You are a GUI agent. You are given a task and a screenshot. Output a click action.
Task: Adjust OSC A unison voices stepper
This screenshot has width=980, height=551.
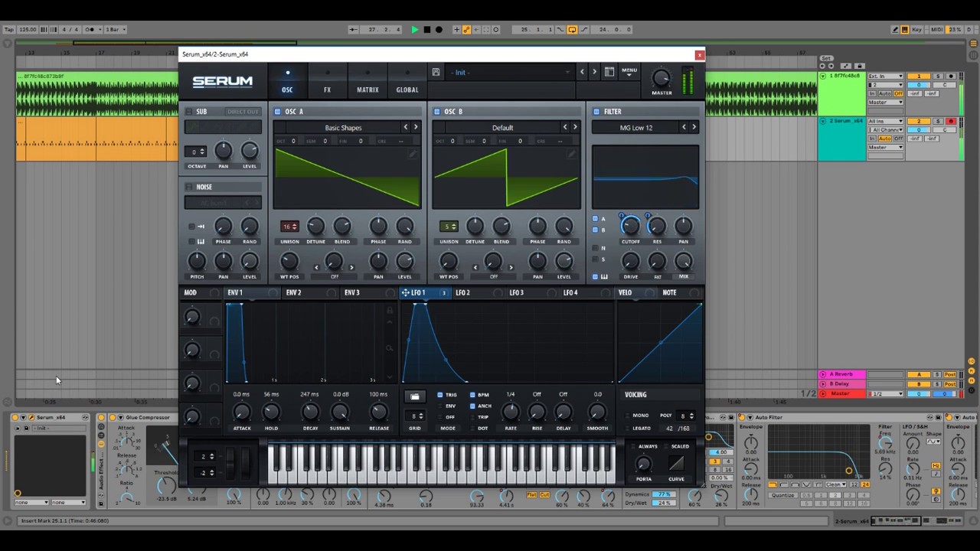289,227
